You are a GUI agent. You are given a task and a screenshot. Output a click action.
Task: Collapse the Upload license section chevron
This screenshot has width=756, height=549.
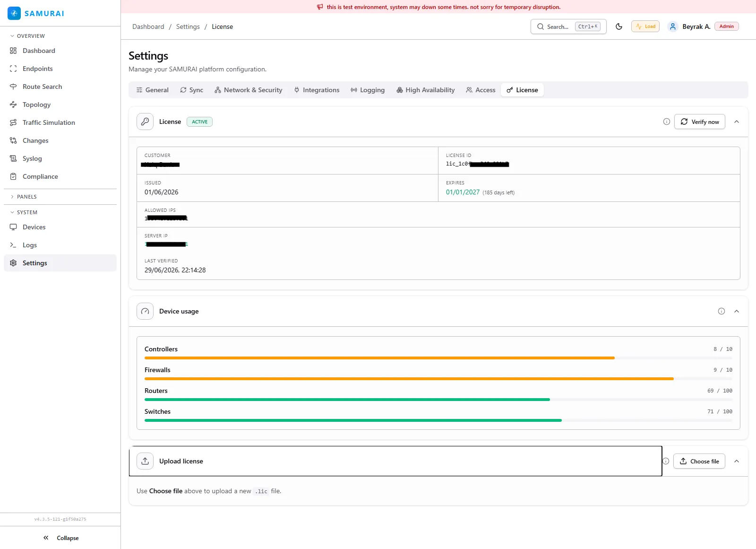tap(737, 461)
